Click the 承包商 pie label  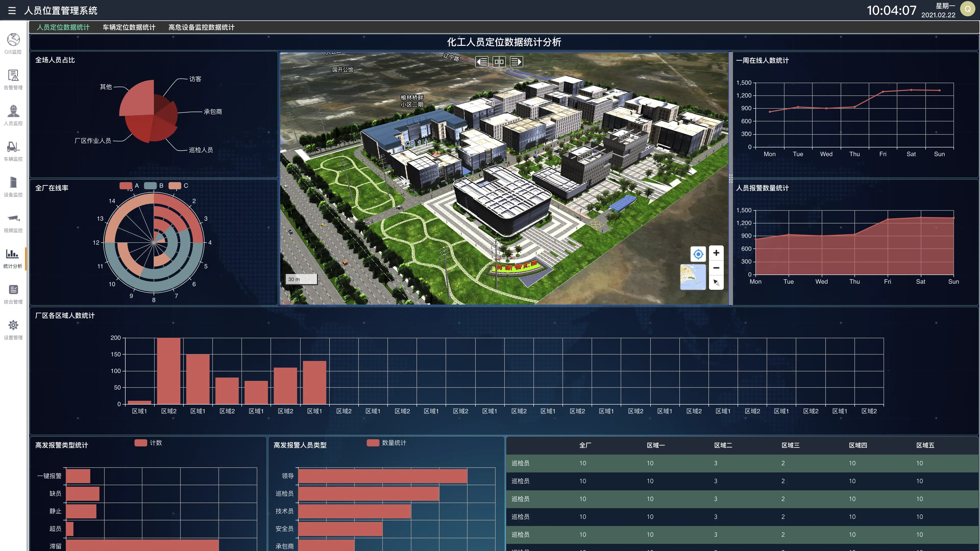pos(213,112)
